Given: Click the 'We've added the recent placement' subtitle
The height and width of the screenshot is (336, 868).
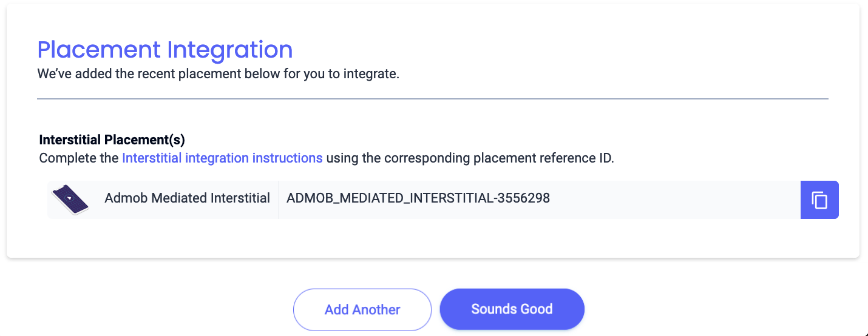Looking at the screenshot, I should [218, 75].
